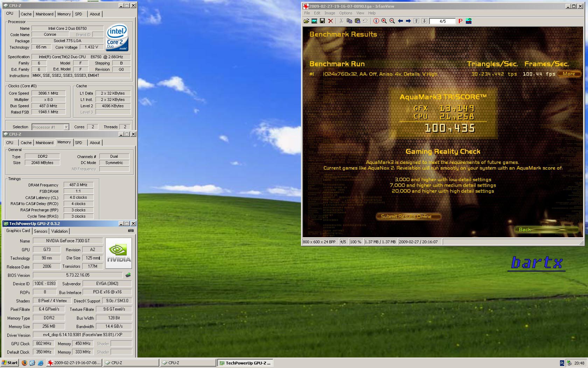The width and height of the screenshot is (588, 368).
Task: Click the BIOS save chip icon in GPU-Z
Action: point(128,275)
